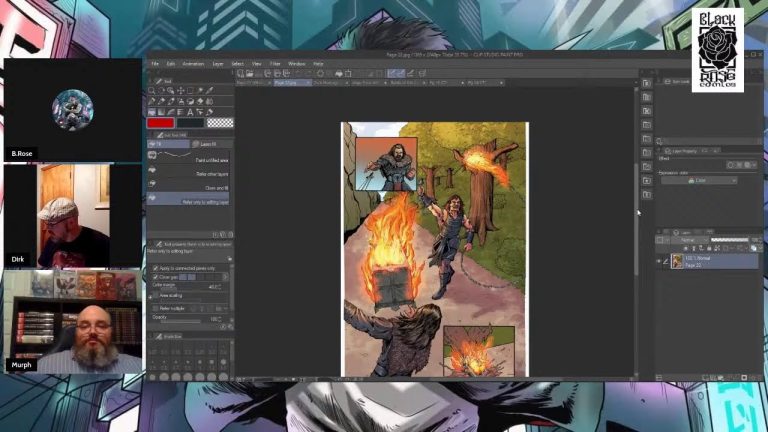Select the Text tool
Image resolution: width=768 pixels, height=432 pixels.
[x=190, y=111]
